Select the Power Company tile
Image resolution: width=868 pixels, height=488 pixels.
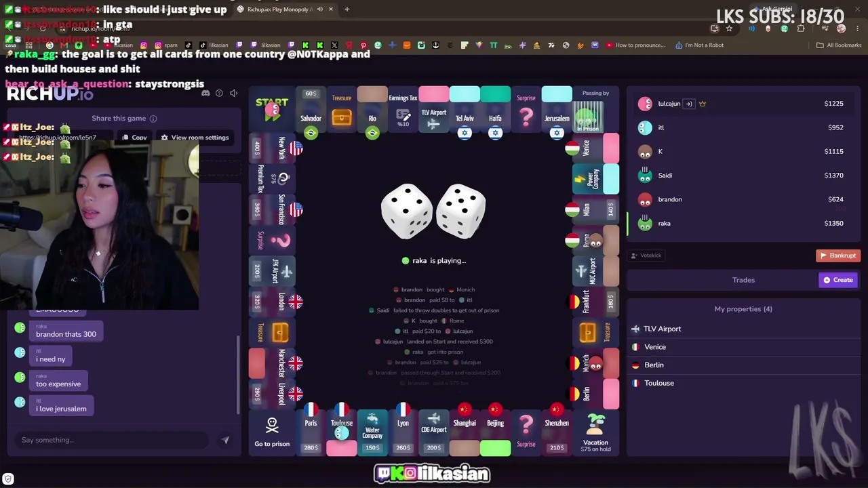click(595, 179)
